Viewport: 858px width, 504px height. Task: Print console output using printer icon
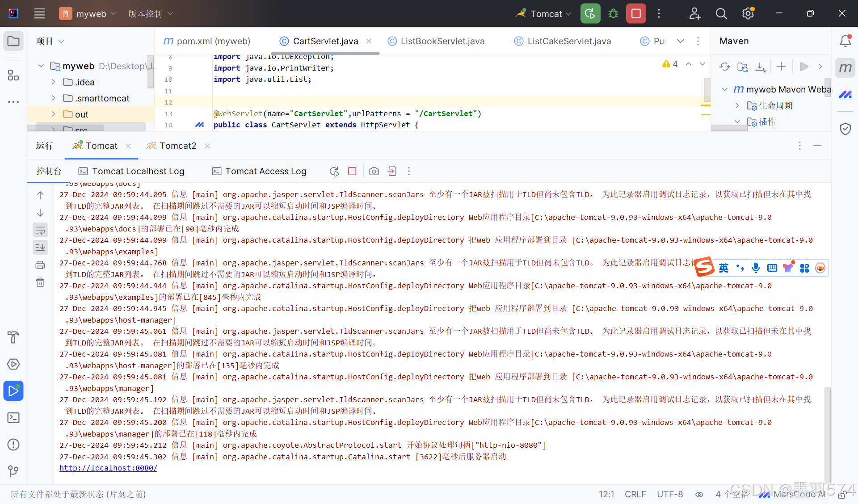tap(40, 265)
